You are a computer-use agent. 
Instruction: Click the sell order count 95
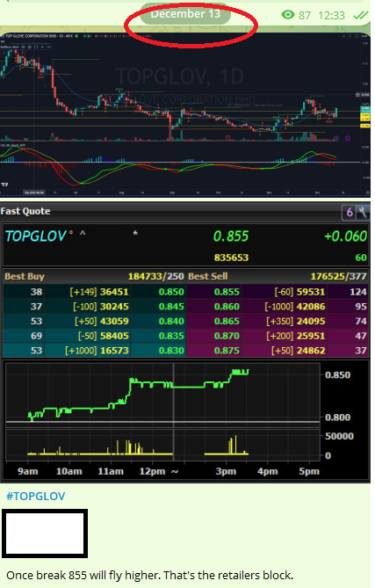click(361, 307)
